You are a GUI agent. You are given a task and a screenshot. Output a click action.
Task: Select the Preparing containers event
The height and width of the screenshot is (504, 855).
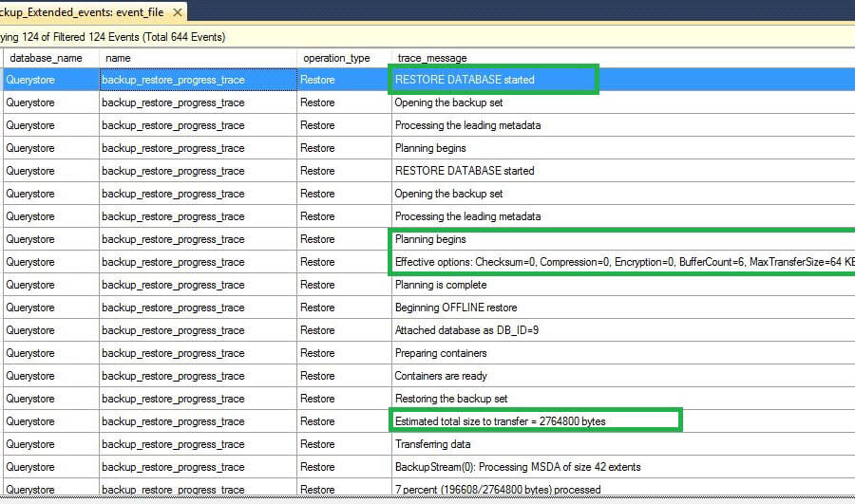point(441,353)
